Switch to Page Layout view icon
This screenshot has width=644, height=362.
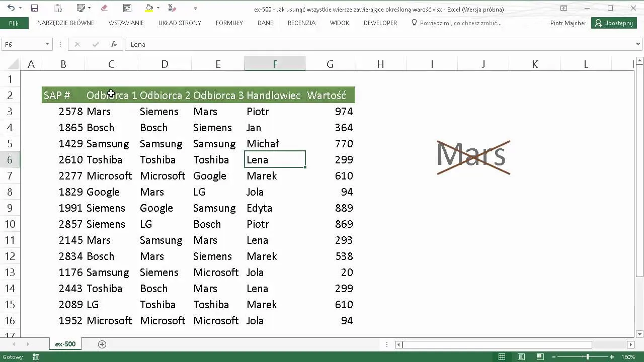point(521,357)
